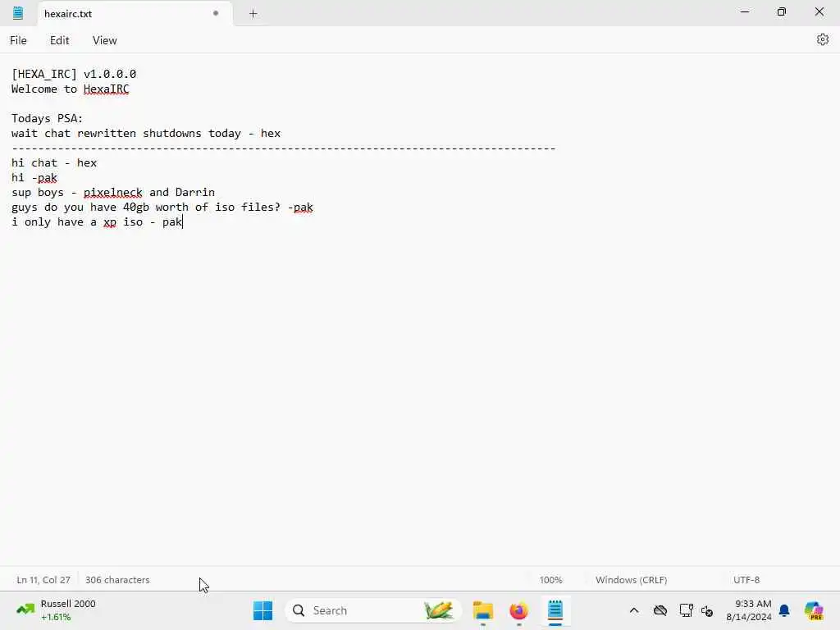Click the Ln 11, Col 27 status entry

[43, 580]
